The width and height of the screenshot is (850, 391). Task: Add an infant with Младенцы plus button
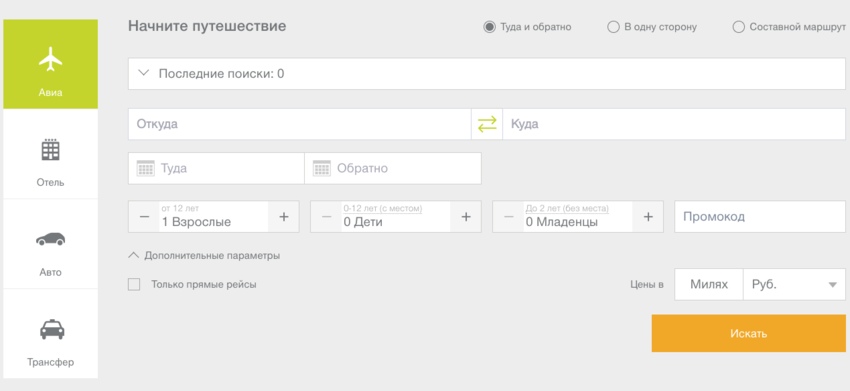[648, 217]
